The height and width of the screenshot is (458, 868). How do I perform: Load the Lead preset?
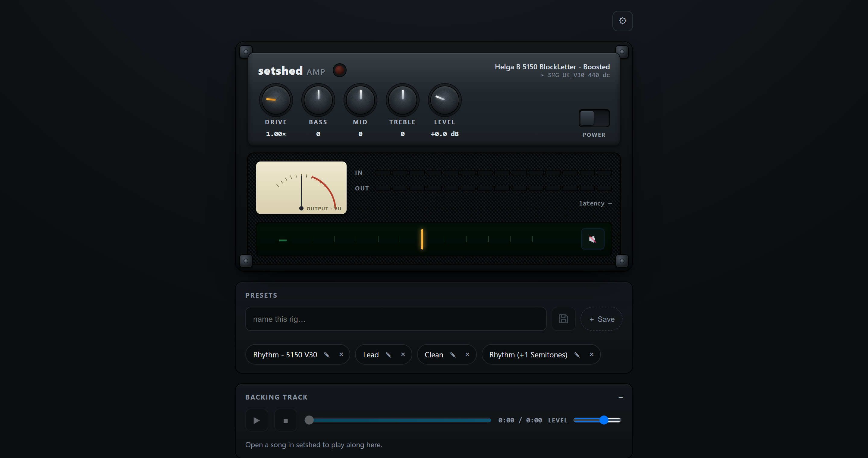[371, 355]
